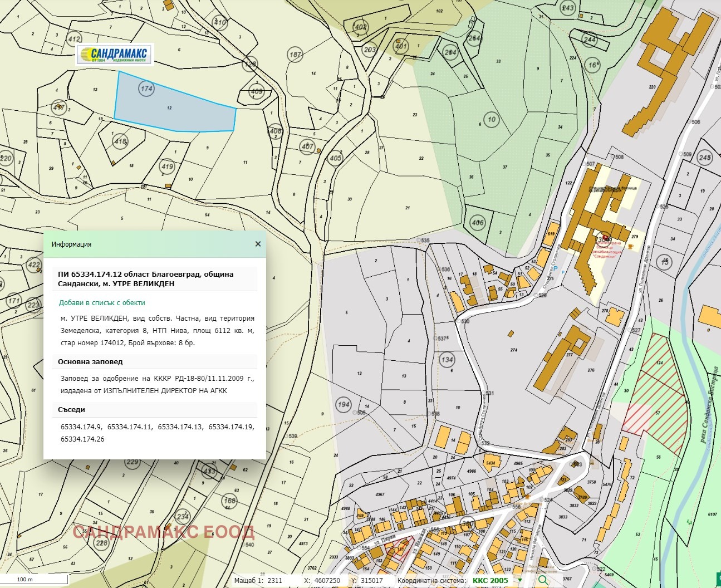Click the circled district label 134
Image resolution: width=721 pixels, height=588 pixels.
[447, 359]
